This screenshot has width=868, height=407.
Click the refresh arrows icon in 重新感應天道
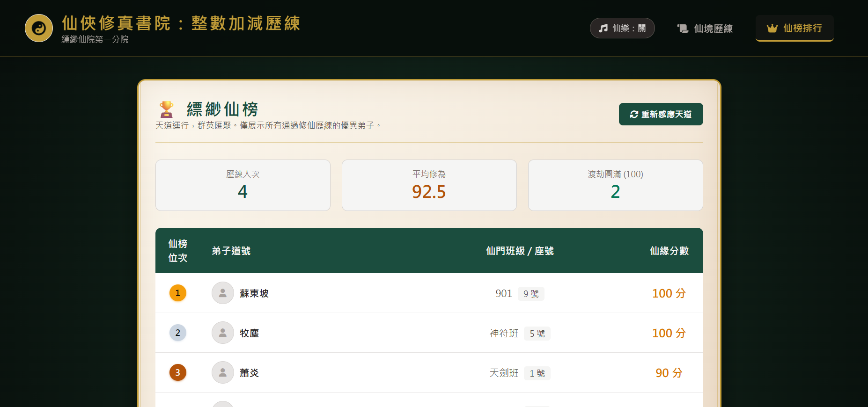pos(634,114)
